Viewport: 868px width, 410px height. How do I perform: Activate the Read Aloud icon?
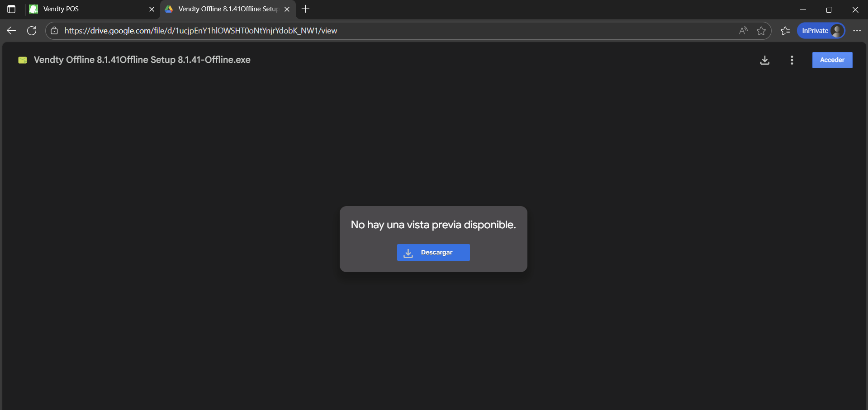(743, 31)
